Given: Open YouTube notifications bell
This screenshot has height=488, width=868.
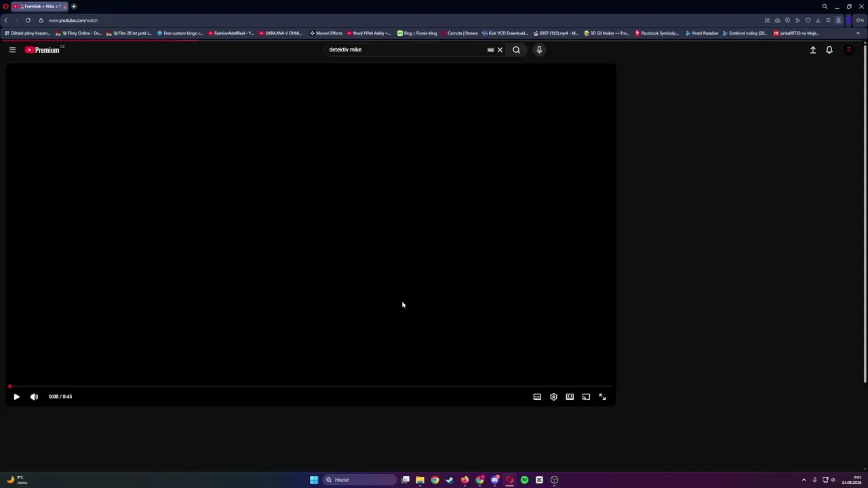Looking at the screenshot, I should (x=829, y=49).
